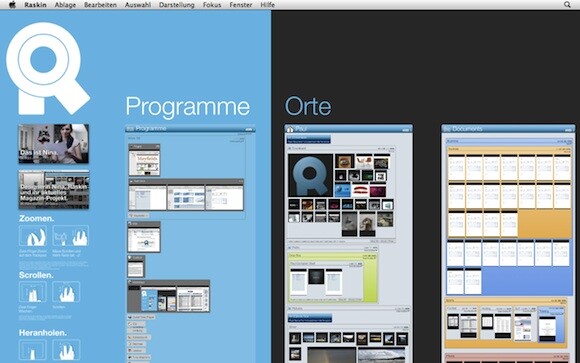The height and width of the screenshot is (363, 580).
Task: Click the 'Zoomen.' heading text
Action: [x=37, y=218]
